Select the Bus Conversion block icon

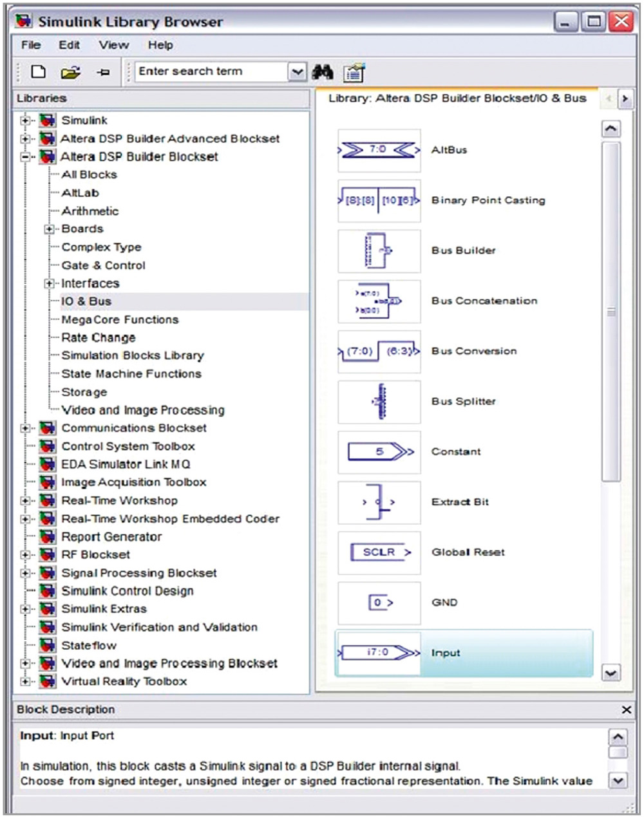[x=379, y=351]
